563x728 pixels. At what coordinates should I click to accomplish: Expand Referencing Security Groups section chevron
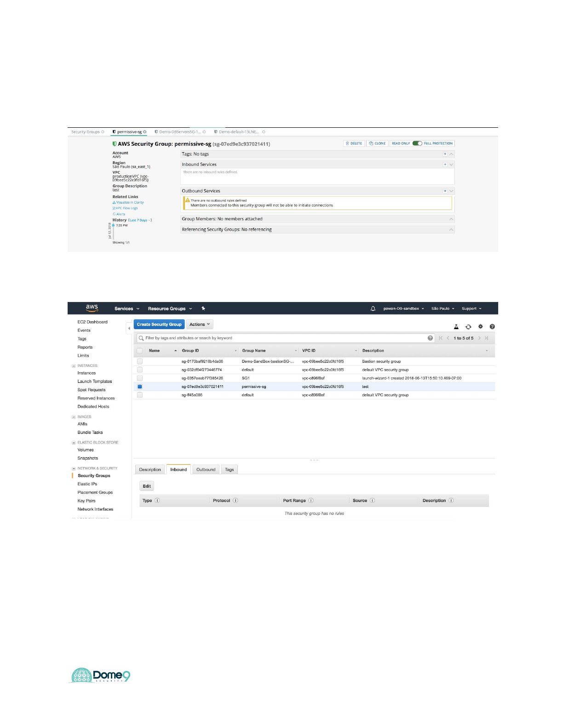[451, 229]
